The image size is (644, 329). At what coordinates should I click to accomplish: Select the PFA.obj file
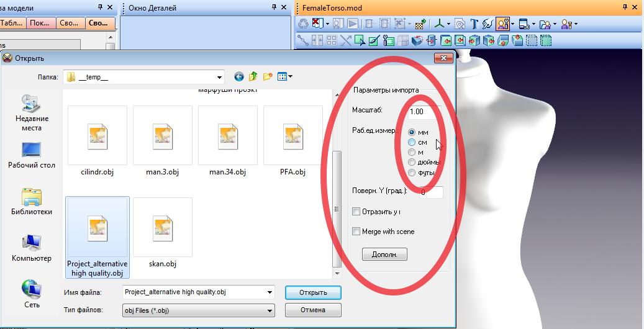coord(293,142)
